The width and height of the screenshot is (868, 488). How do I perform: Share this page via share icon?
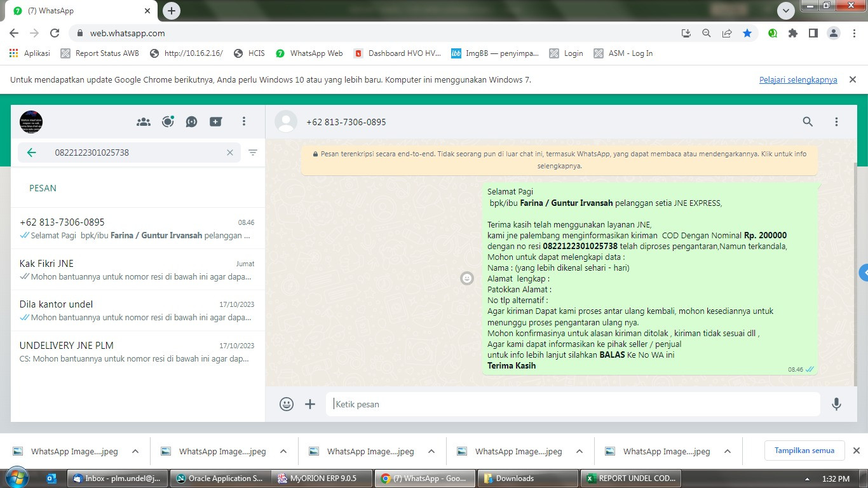[x=727, y=33]
